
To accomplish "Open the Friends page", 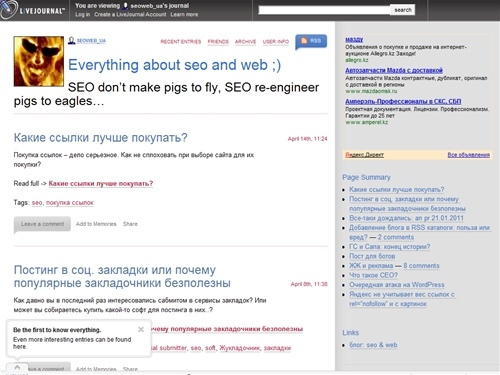I will pyautogui.click(x=218, y=42).
